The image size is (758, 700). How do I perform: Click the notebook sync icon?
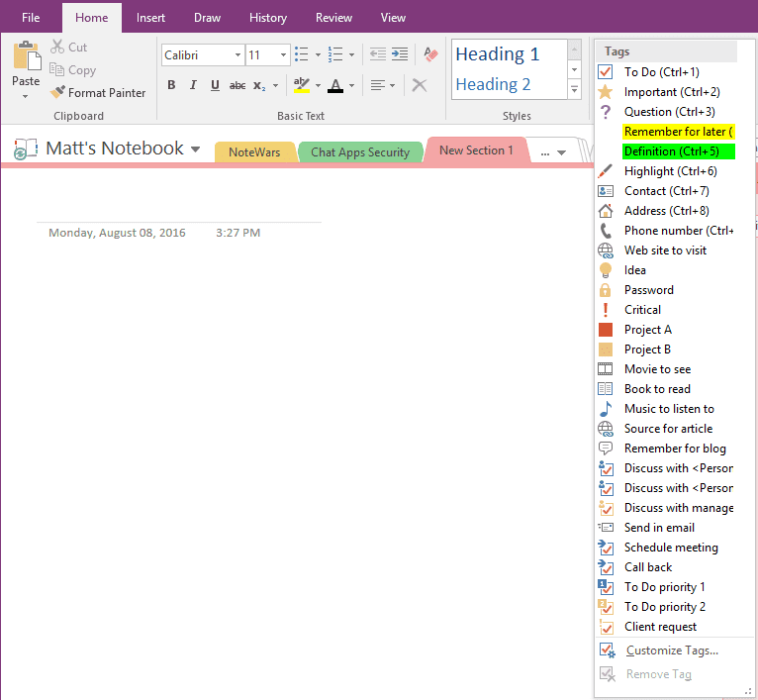tap(26, 149)
